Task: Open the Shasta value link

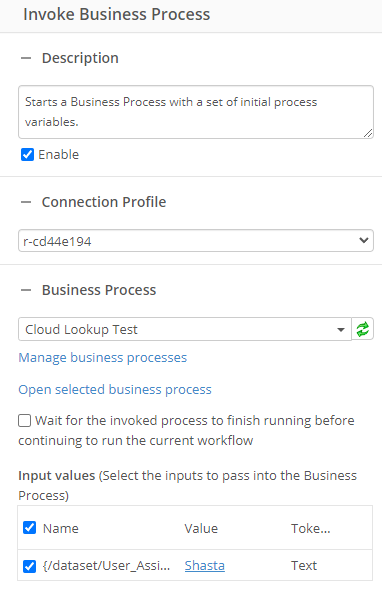Action: click(x=205, y=566)
